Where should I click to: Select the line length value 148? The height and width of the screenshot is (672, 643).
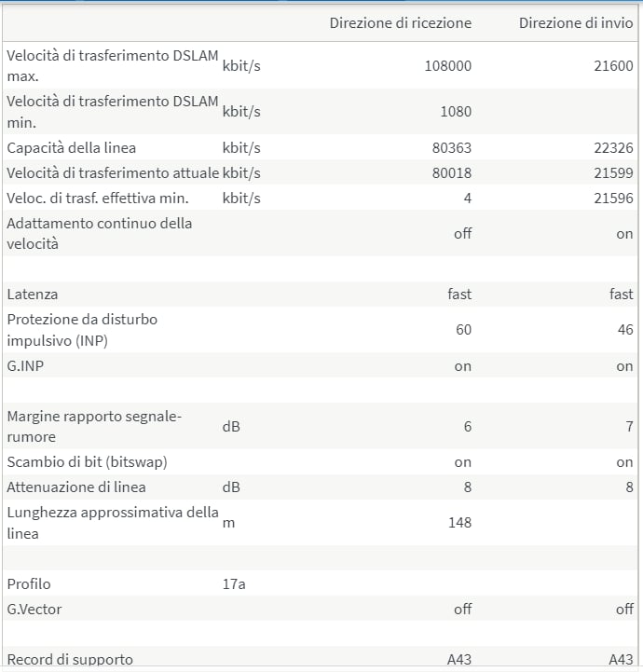(x=459, y=523)
